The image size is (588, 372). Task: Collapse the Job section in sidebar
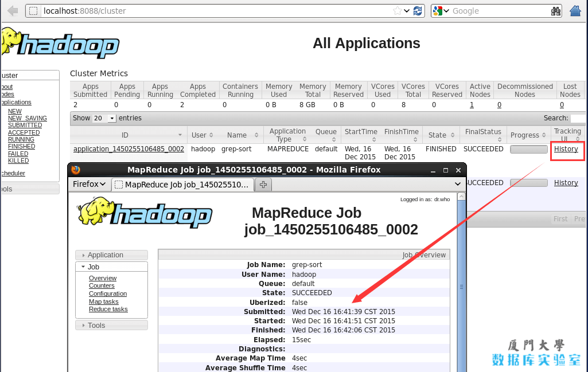pos(111,267)
